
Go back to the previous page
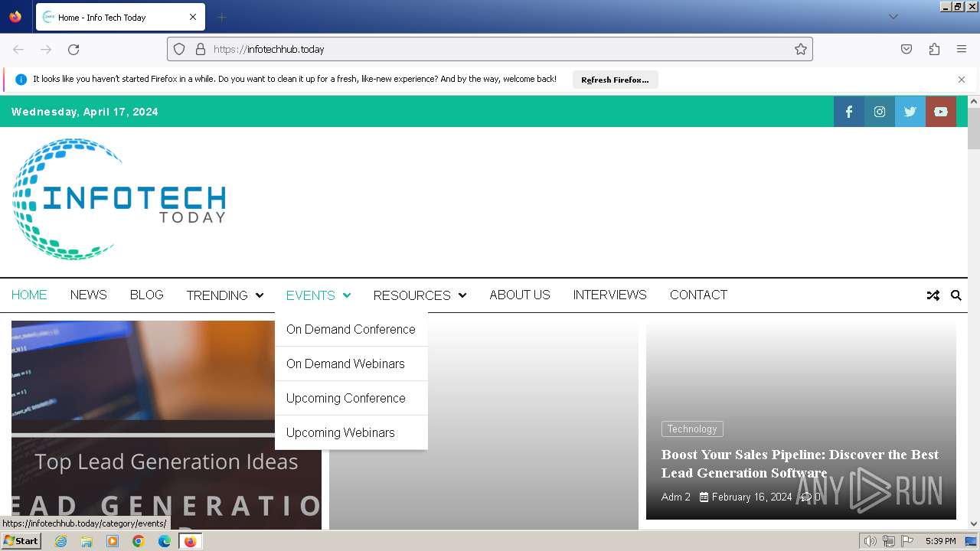tap(18, 49)
